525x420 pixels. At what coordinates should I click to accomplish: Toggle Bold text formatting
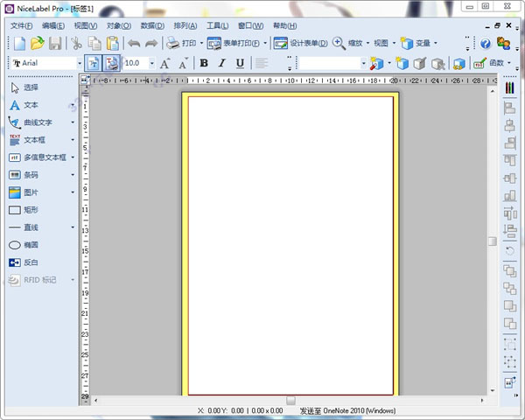pyautogui.click(x=204, y=63)
